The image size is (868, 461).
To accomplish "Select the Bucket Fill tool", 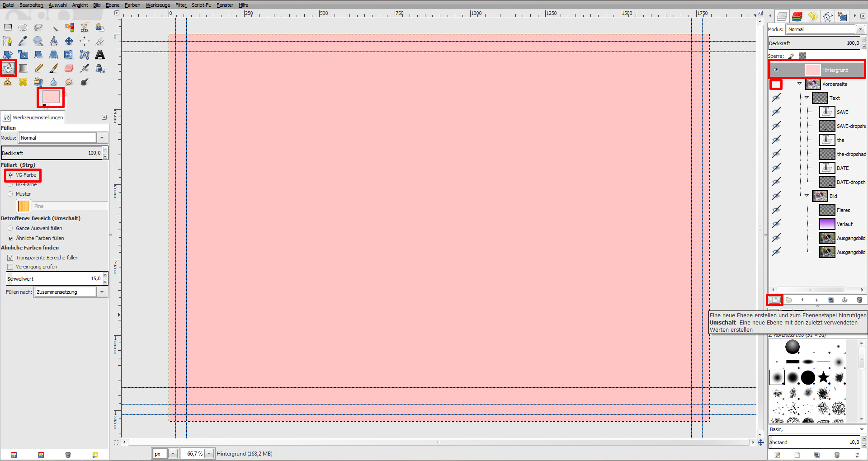I will click(x=8, y=68).
